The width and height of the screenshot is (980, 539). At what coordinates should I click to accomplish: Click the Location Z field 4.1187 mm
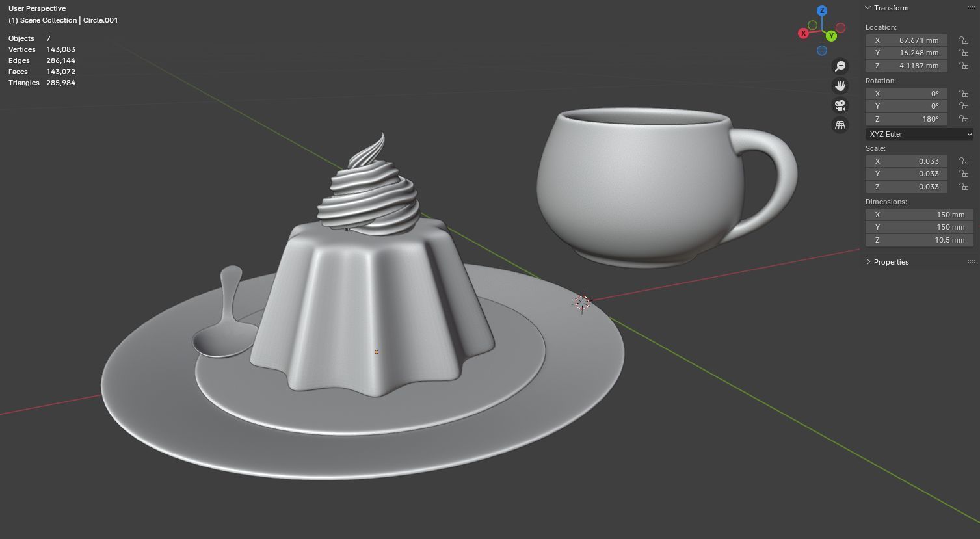coord(907,66)
